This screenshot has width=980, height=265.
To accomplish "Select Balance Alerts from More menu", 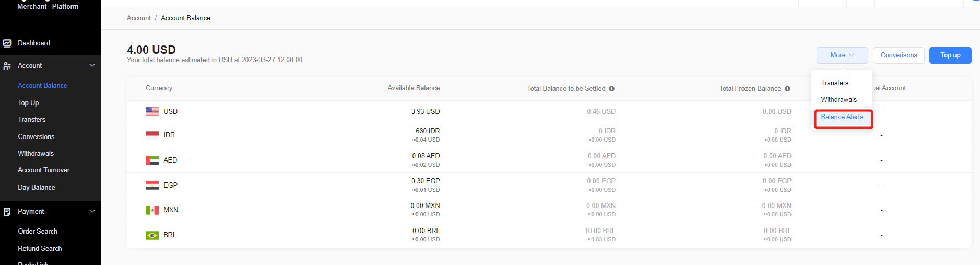I will pyautogui.click(x=842, y=117).
